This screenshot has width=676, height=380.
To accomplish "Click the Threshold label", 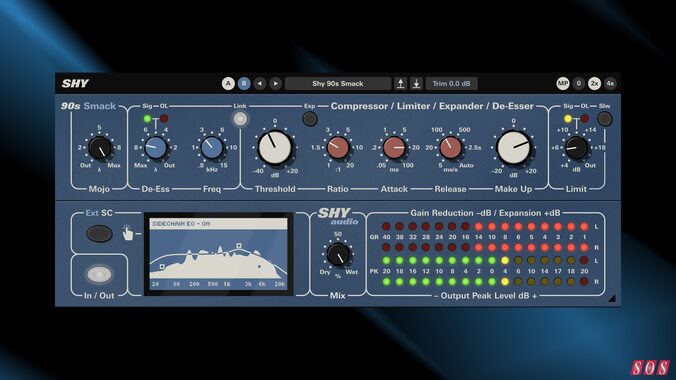I will point(275,189).
